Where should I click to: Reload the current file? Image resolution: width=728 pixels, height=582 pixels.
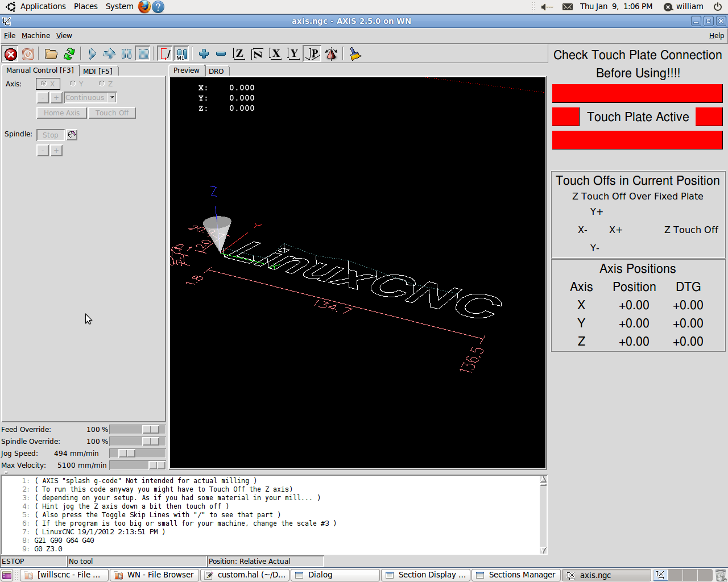click(x=69, y=54)
